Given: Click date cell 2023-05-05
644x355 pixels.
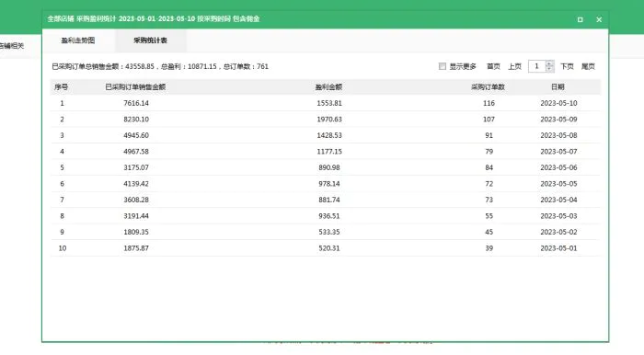Looking at the screenshot, I should (x=558, y=183).
